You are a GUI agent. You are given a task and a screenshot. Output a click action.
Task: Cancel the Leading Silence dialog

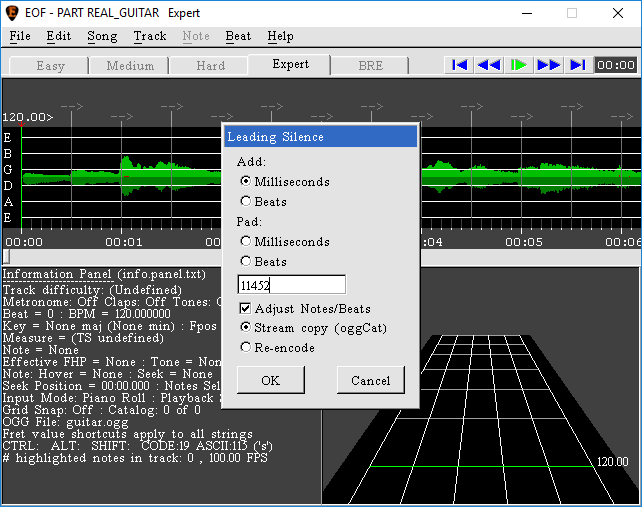370,380
